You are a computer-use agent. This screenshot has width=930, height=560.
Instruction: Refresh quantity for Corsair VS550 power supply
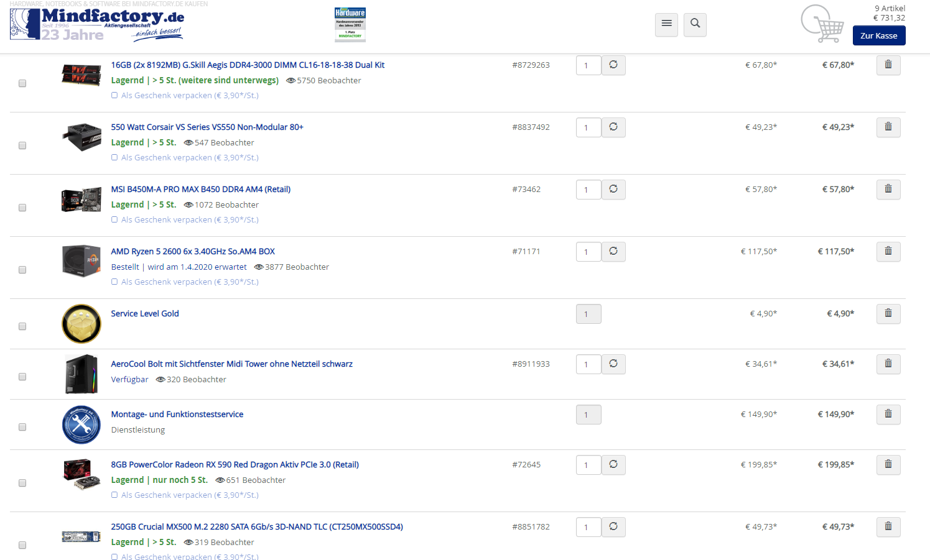[x=613, y=127]
